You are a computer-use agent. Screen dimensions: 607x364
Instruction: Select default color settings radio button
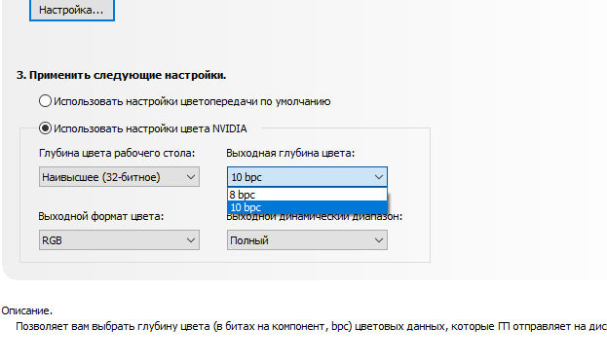point(45,101)
